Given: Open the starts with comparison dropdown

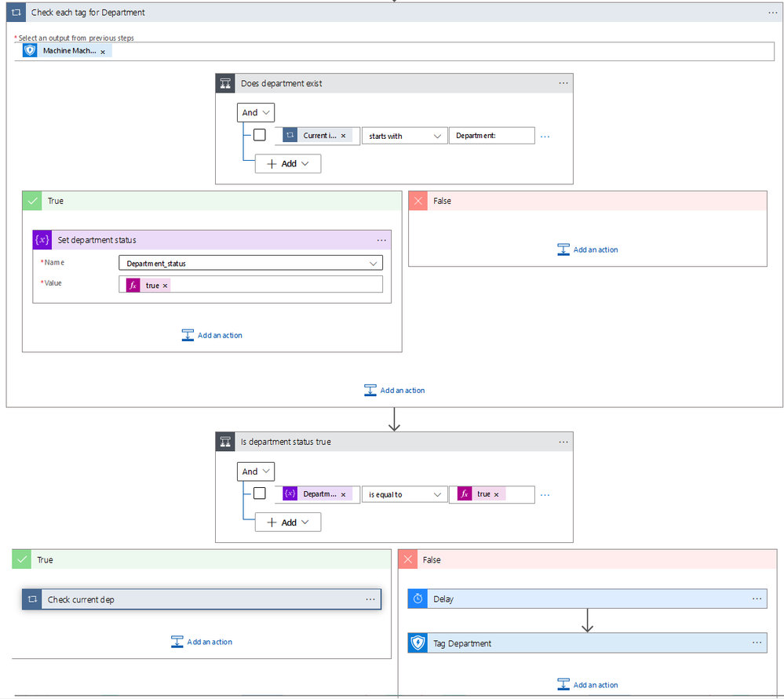Looking at the screenshot, I should pyautogui.click(x=404, y=135).
